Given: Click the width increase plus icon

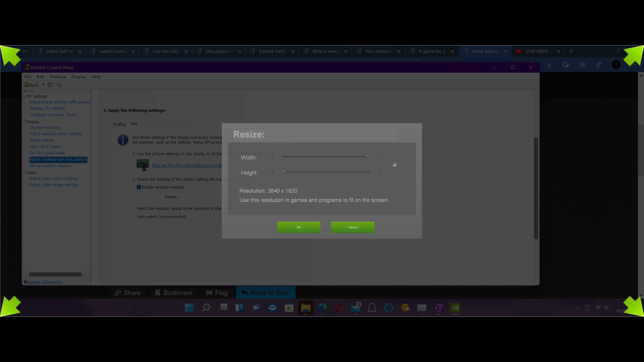Looking at the screenshot, I should pos(380,157).
